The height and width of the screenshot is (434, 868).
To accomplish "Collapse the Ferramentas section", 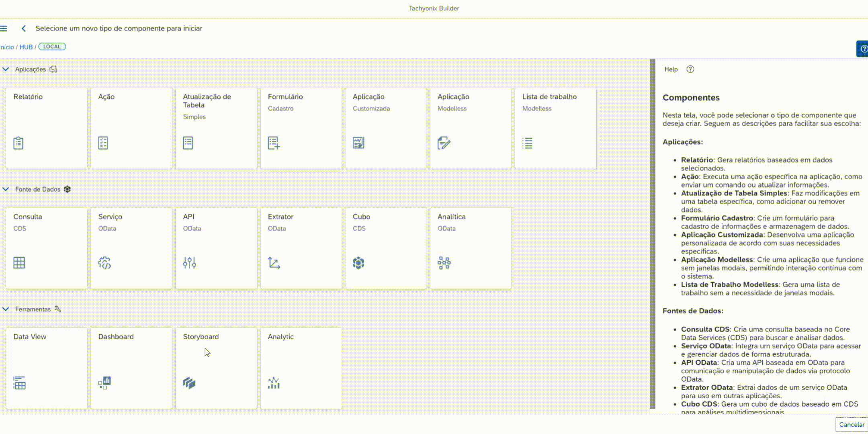I will pos(6,309).
